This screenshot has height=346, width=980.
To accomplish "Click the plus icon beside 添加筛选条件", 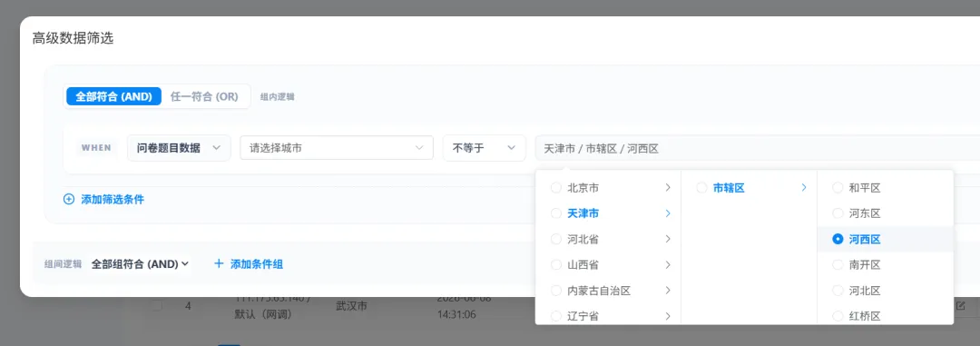I will 69,200.
